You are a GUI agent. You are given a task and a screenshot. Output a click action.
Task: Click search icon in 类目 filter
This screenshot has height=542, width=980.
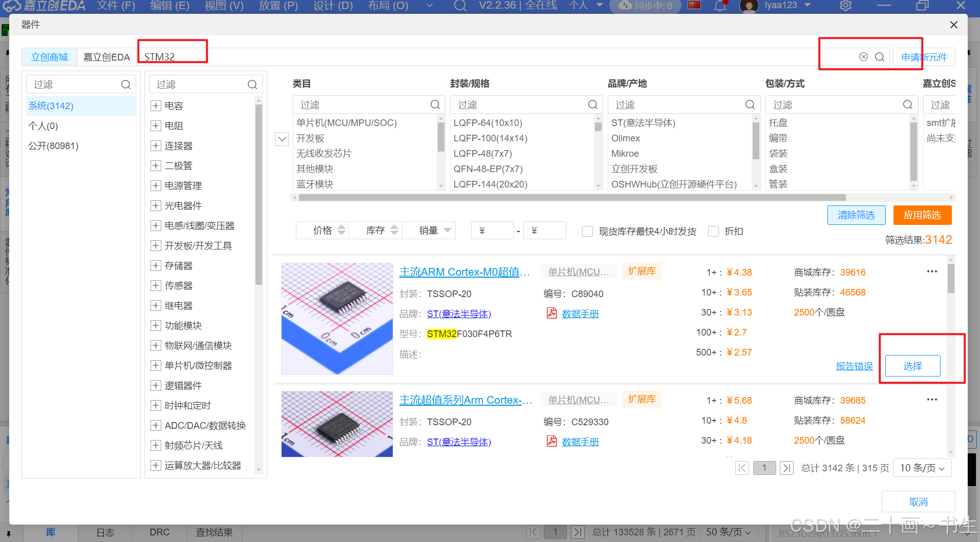(x=435, y=105)
